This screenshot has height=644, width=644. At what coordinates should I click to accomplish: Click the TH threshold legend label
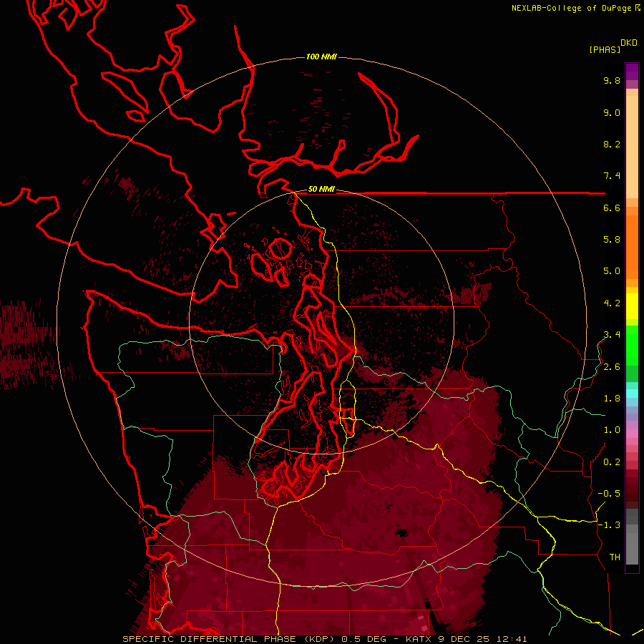615,557
